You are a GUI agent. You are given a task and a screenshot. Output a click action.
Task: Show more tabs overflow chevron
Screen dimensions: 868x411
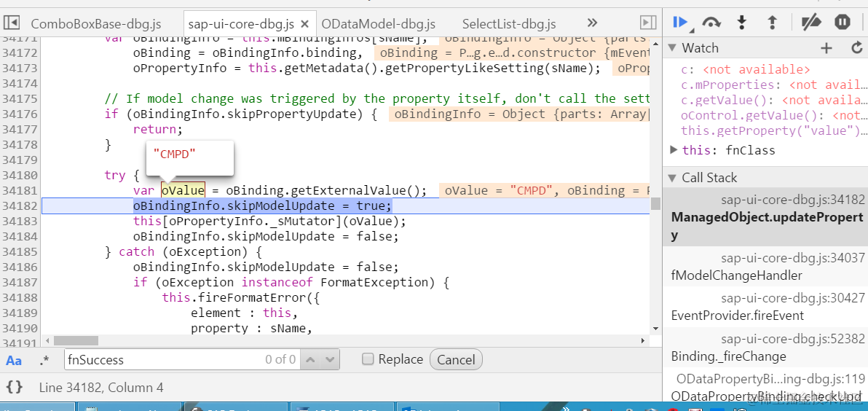592,23
